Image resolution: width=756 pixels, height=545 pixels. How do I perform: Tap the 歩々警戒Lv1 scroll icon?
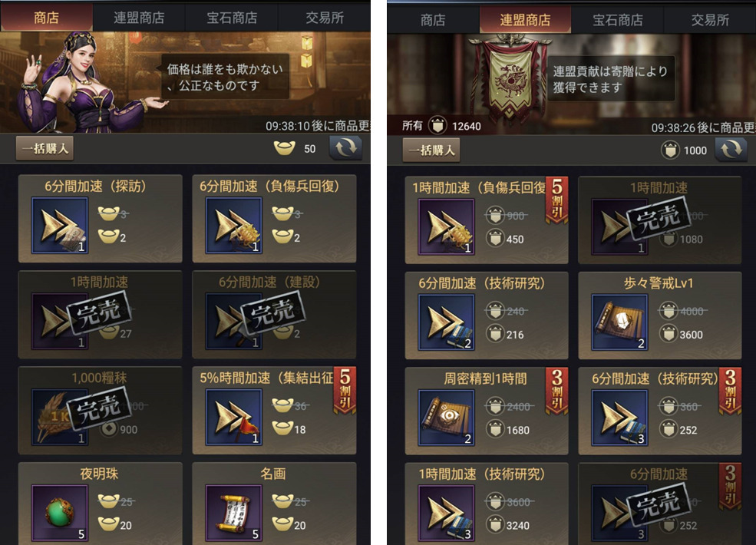tap(620, 322)
